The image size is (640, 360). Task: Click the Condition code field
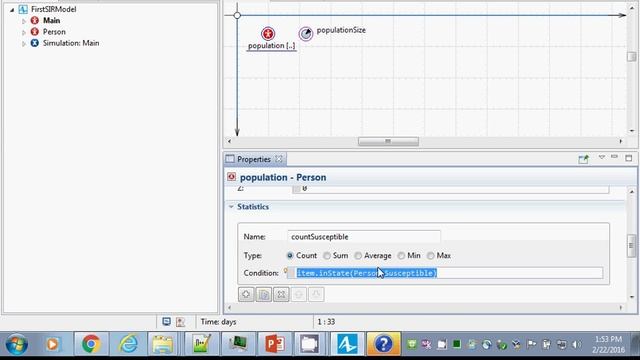coord(445,273)
